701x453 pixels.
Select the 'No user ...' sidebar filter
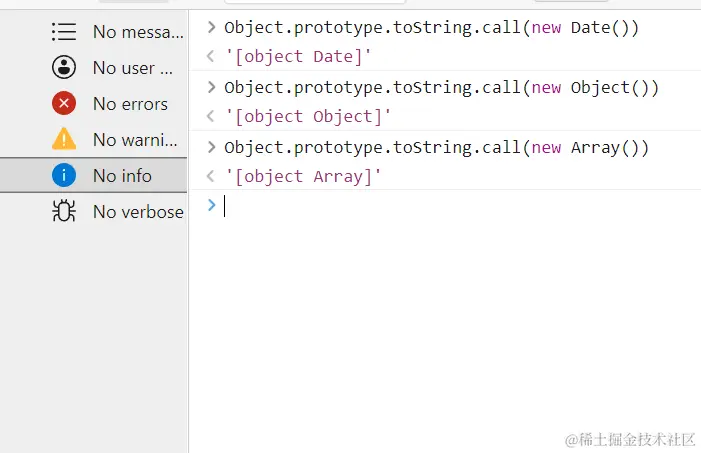[93, 68]
